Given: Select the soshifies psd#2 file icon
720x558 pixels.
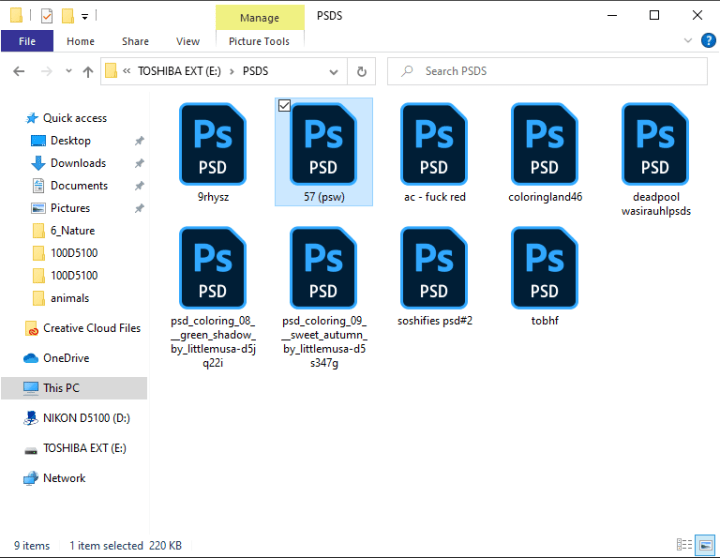Looking at the screenshot, I should coord(434,268).
